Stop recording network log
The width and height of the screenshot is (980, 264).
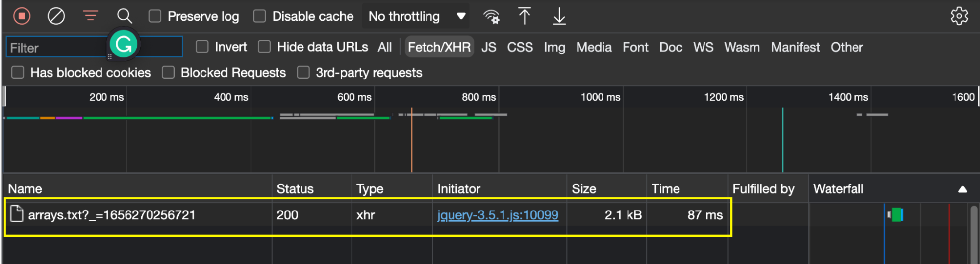[x=22, y=16]
